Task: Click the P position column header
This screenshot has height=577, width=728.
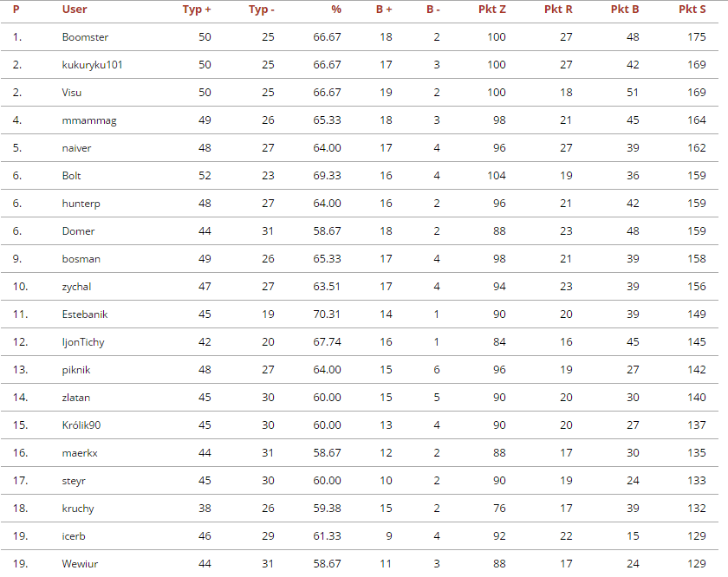Action: pos(16,10)
